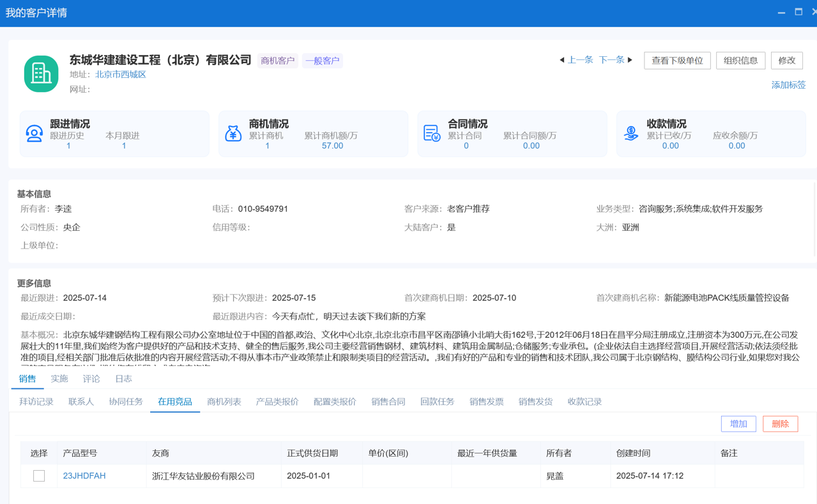Image resolution: width=817 pixels, height=504 pixels.
Task: Open the 联系人 sub-tab
Action: [x=80, y=402]
